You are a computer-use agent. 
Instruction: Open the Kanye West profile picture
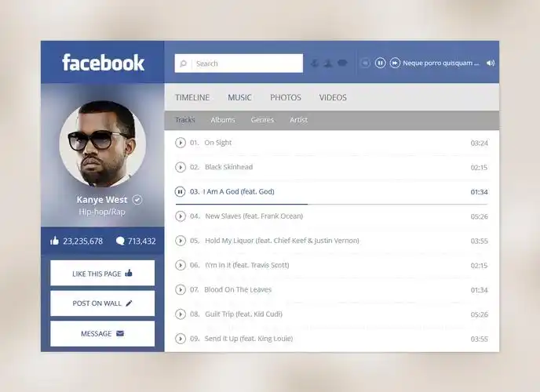103,143
